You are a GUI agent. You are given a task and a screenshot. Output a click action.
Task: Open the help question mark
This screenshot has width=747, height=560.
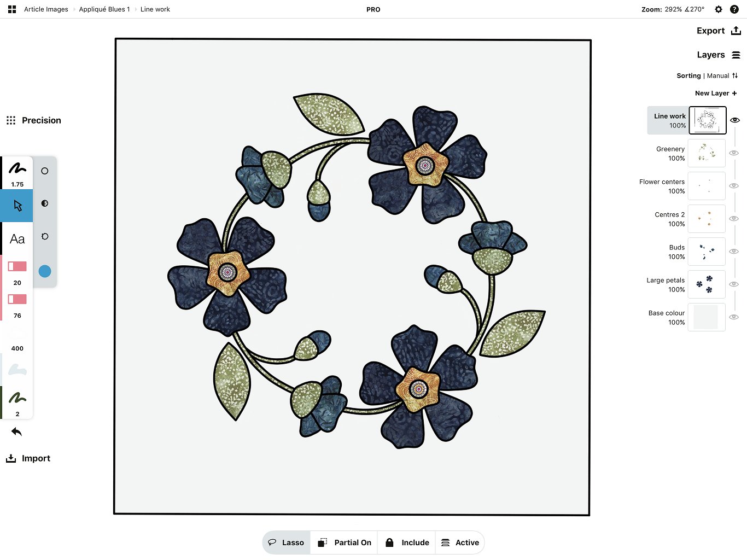[x=734, y=9]
